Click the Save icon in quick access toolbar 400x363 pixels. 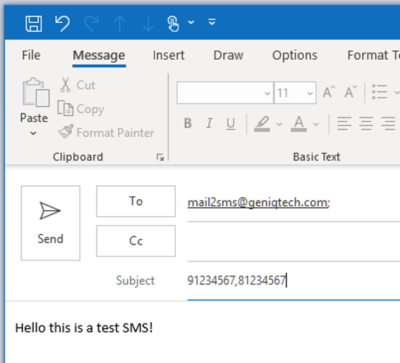tap(34, 24)
